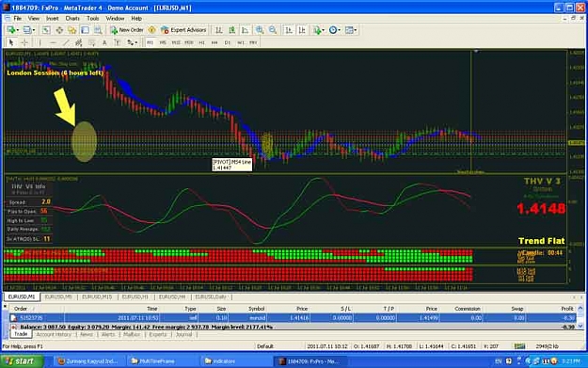The width and height of the screenshot is (588, 368).
Task: Open the Window menu
Action: (x=115, y=19)
